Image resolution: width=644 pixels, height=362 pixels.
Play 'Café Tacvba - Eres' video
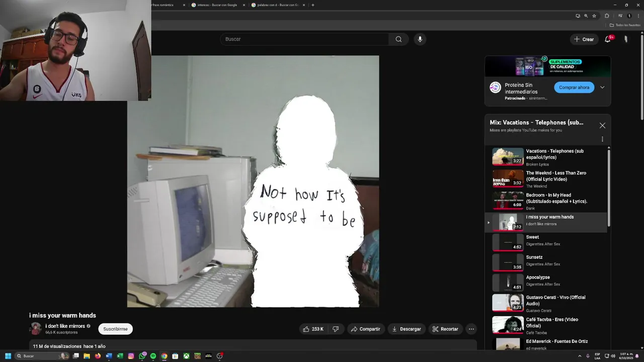547,325
